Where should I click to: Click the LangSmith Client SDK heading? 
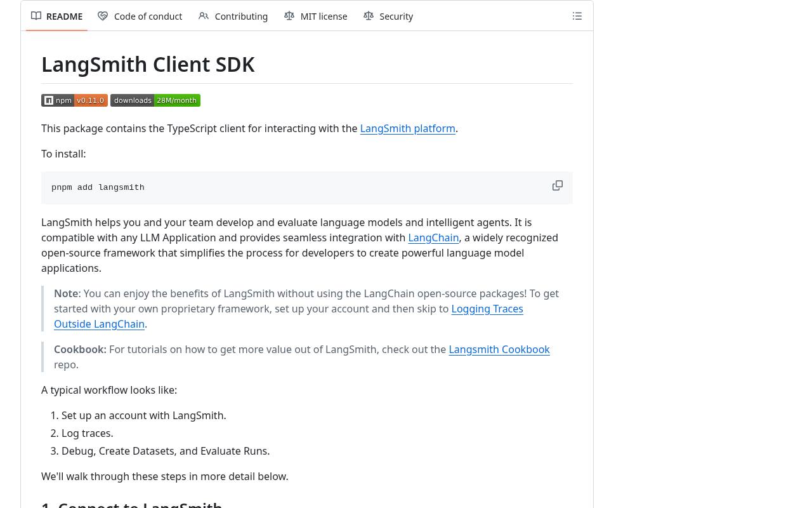148,64
